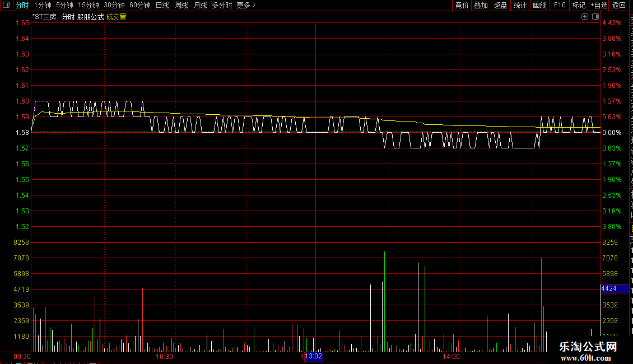Click the 返回 back button

coord(619,5)
